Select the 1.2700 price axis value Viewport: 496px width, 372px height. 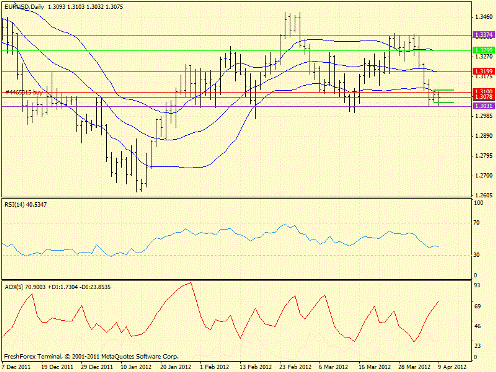(x=484, y=176)
